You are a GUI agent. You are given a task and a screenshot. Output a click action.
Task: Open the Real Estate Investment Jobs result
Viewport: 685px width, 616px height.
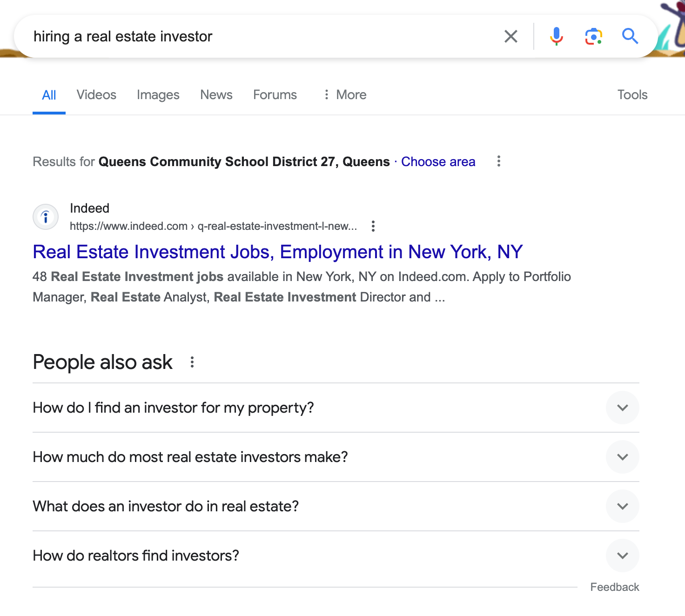tap(277, 252)
